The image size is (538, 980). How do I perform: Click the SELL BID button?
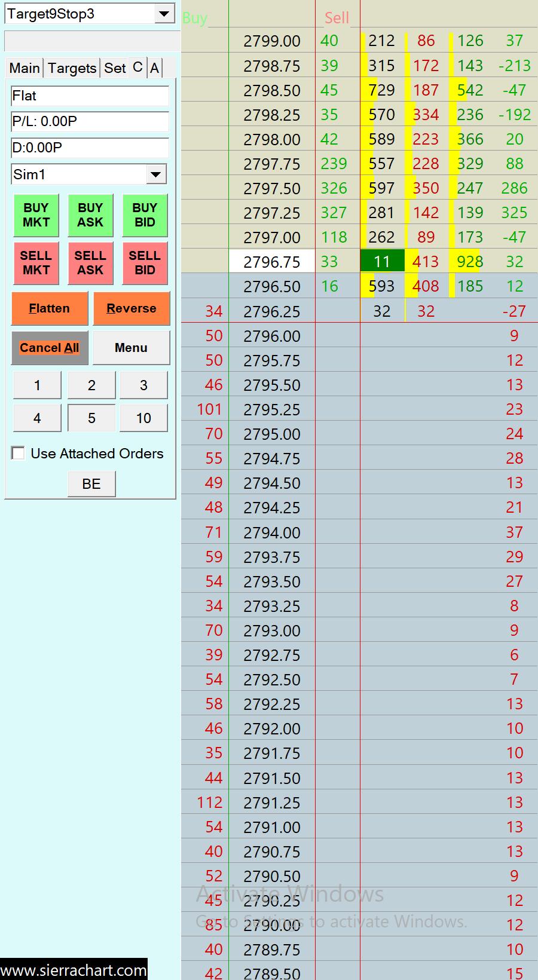145,263
